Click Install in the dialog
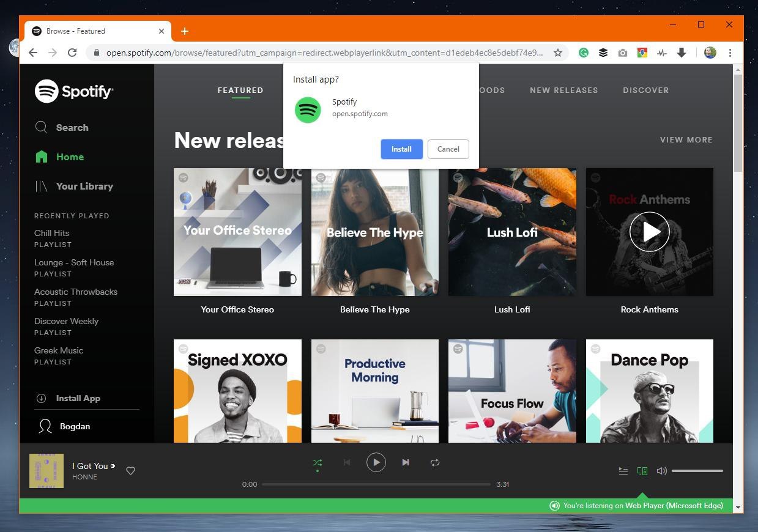This screenshot has height=532, width=758. point(401,149)
